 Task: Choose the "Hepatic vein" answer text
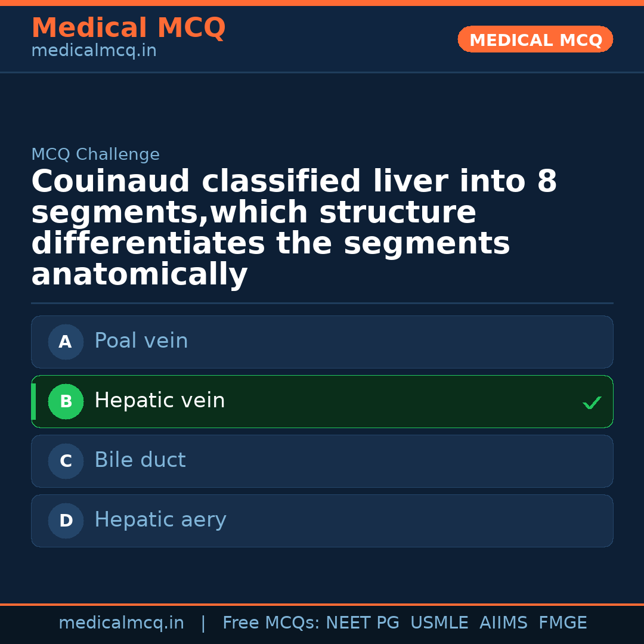(160, 401)
